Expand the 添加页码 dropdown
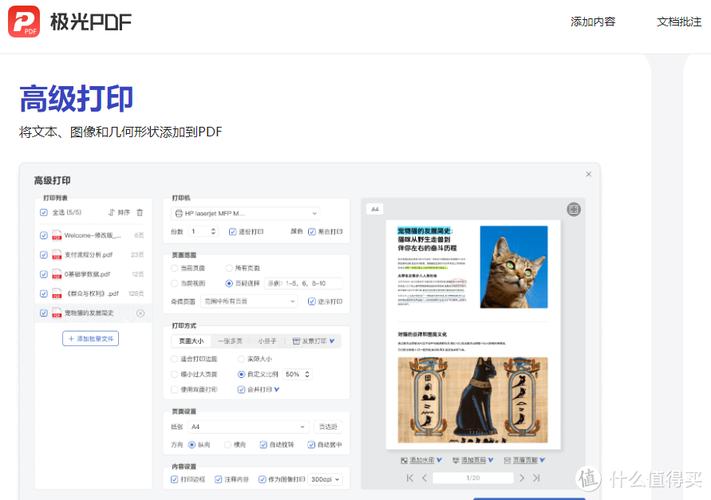 (491, 460)
